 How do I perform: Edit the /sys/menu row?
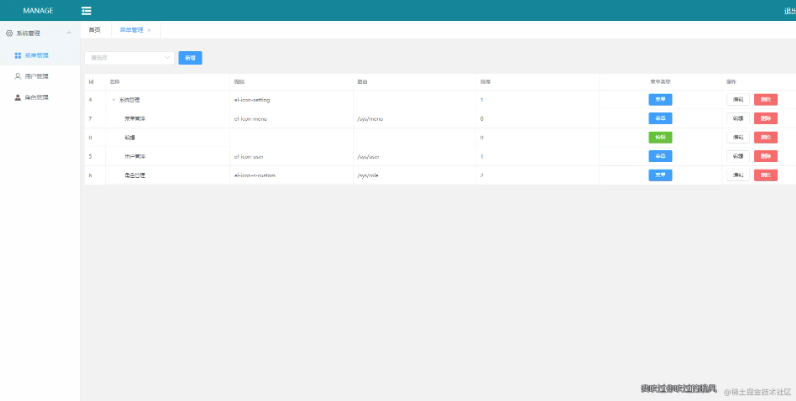click(x=738, y=118)
